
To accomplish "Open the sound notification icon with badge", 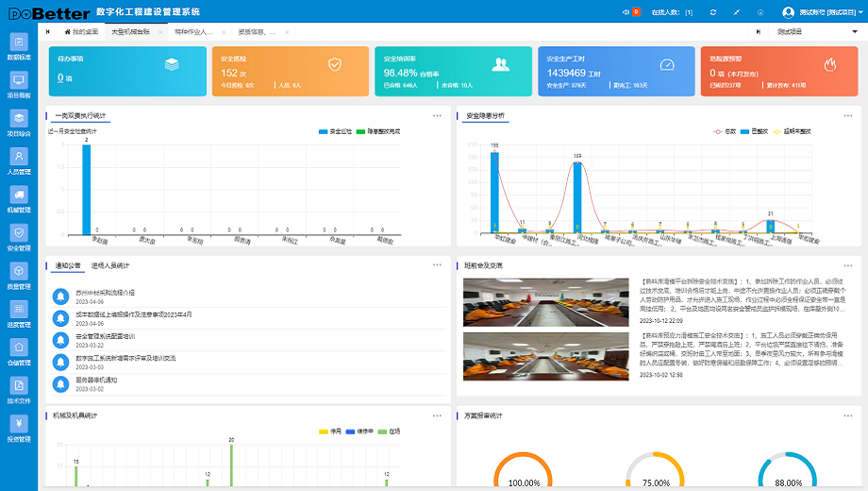I will [x=631, y=12].
